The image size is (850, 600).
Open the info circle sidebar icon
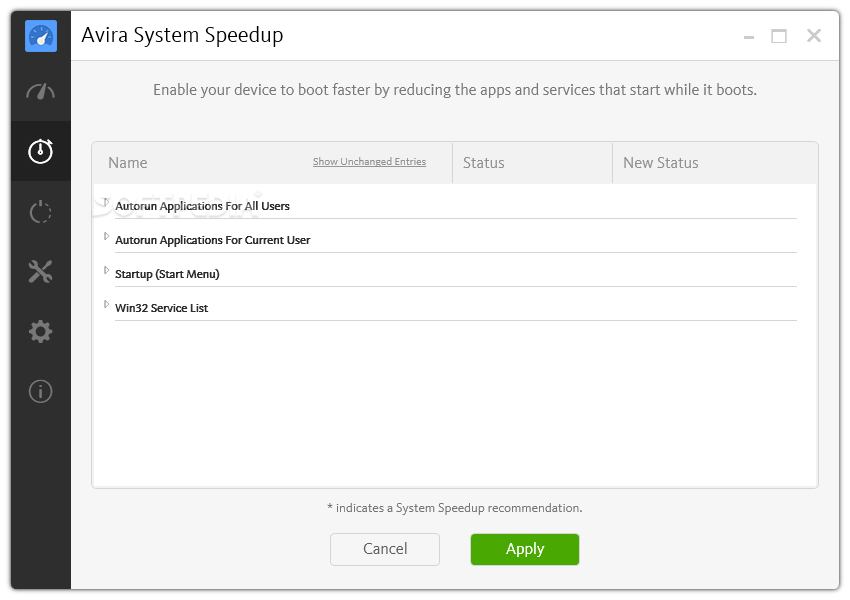click(41, 391)
